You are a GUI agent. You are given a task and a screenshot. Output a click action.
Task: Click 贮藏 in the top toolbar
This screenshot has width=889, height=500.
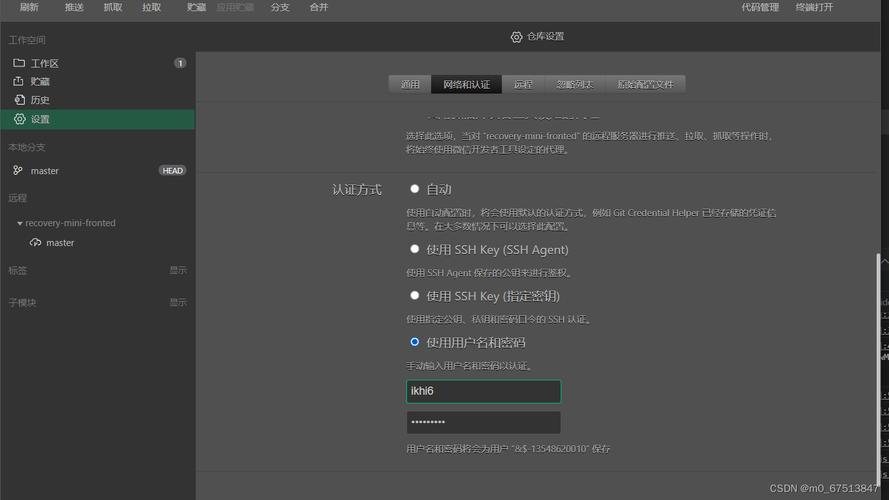(x=196, y=7)
